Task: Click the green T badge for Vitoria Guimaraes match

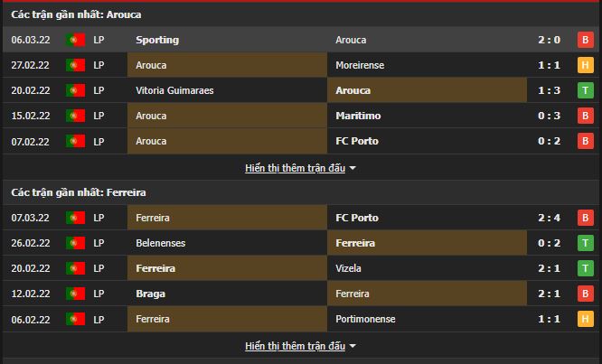Action: 585,90
